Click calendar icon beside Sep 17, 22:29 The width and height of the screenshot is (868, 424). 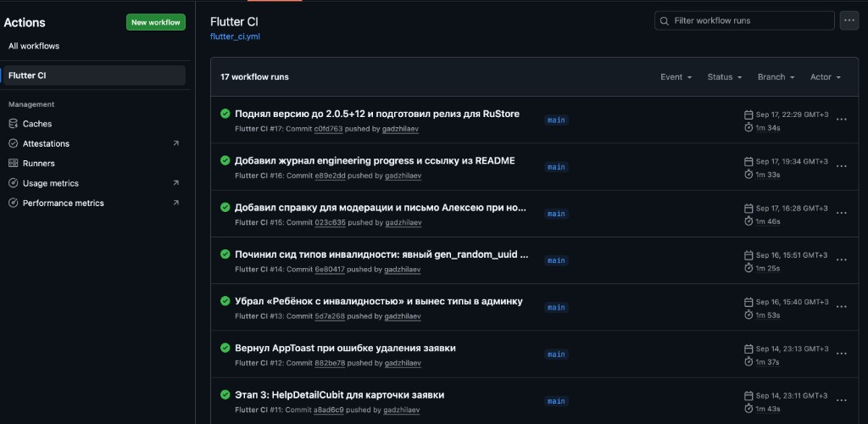click(x=748, y=114)
